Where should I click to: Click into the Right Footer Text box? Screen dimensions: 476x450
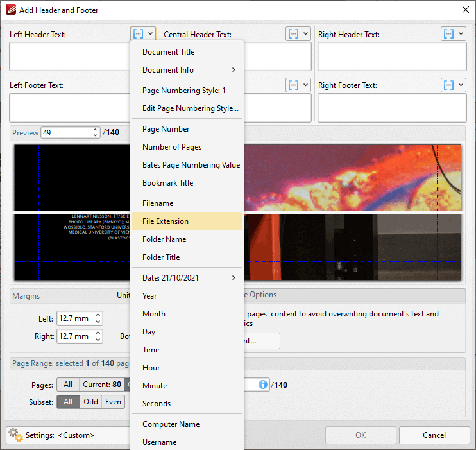pyautogui.click(x=392, y=108)
